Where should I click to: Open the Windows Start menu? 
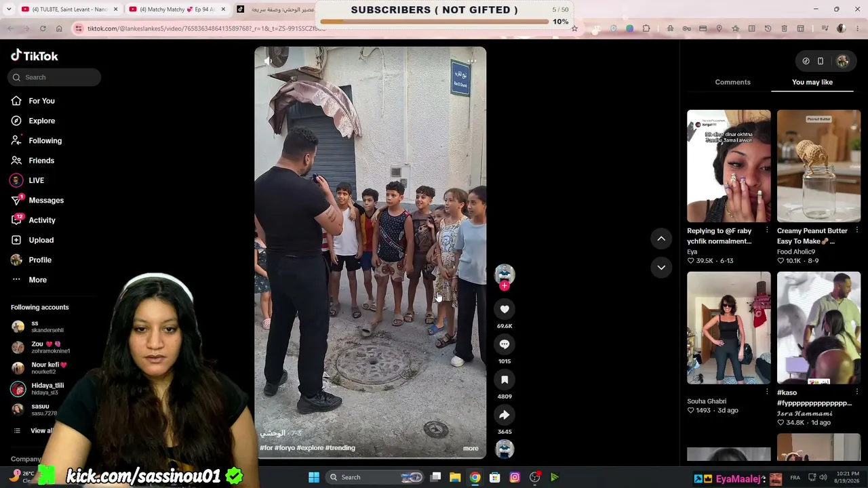click(x=313, y=477)
